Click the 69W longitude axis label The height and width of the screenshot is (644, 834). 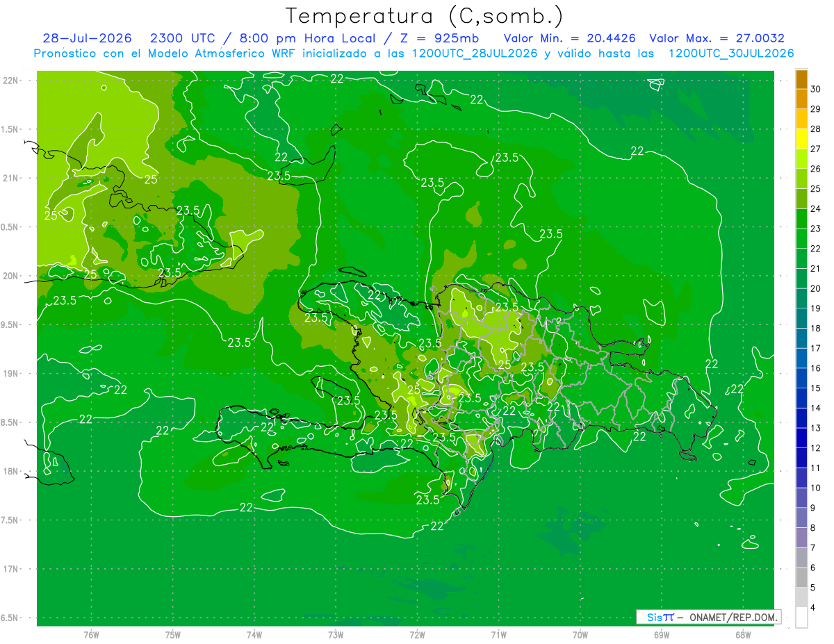click(x=662, y=634)
